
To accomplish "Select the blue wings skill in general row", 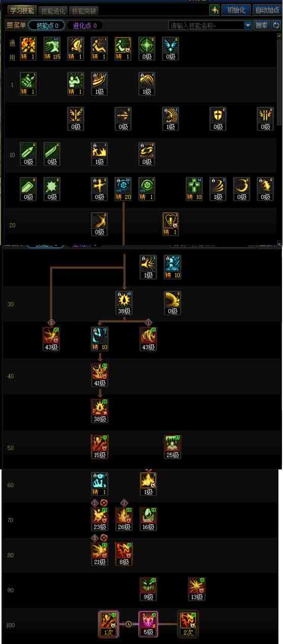I will point(171,48).
